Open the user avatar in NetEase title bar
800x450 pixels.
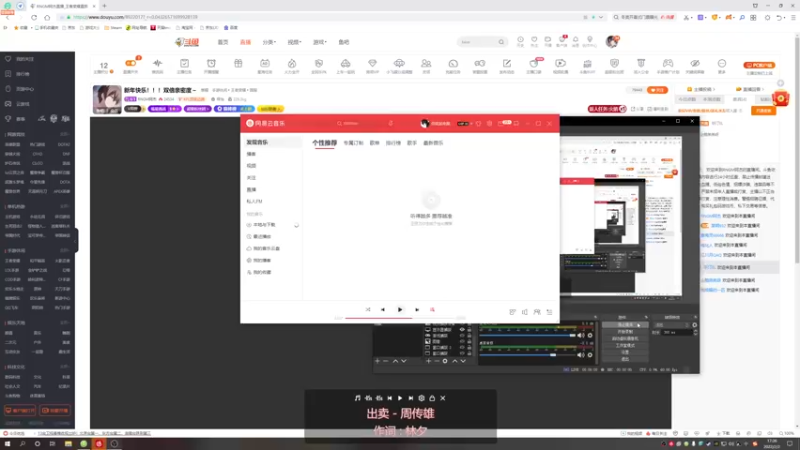tap(424, 123)
